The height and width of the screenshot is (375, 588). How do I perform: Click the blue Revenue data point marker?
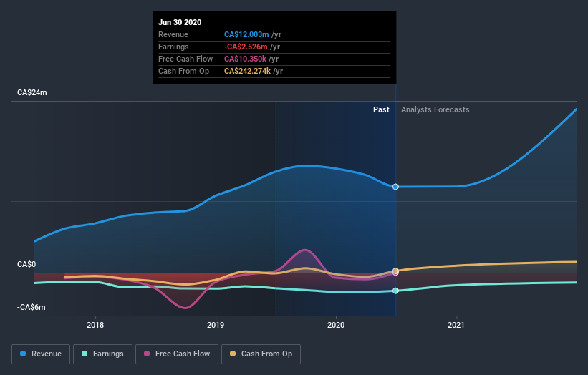tap(395, 187)
